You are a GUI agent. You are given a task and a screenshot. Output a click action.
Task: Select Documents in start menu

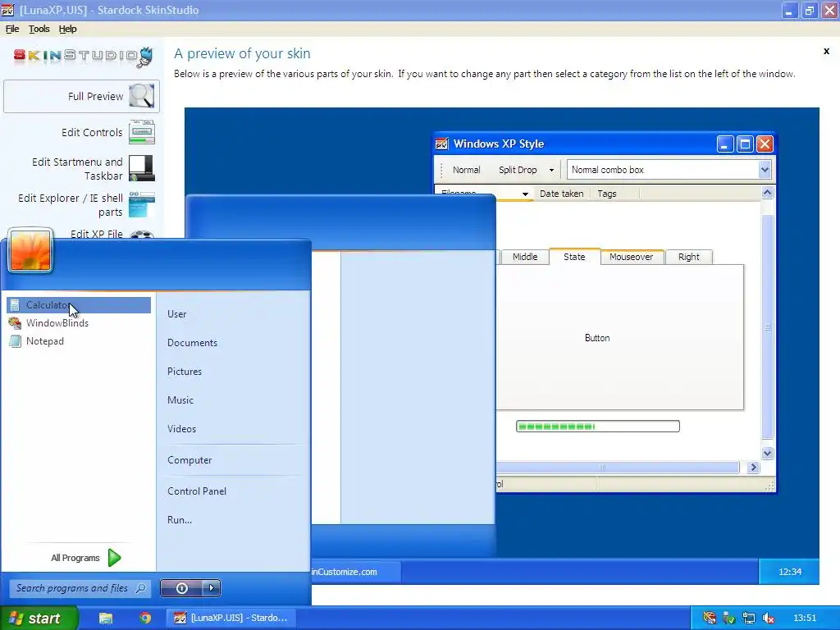pyautogui.click(x=192, y=343)
